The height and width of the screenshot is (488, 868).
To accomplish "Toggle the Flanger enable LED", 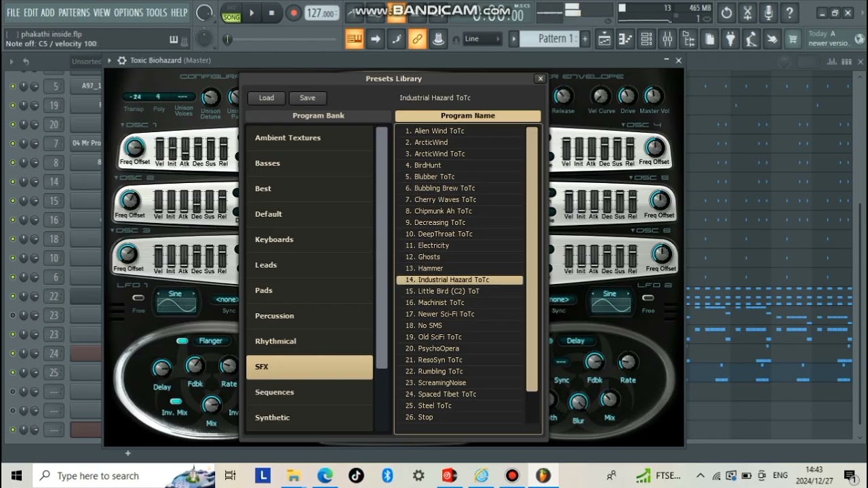I will point(182,341).
